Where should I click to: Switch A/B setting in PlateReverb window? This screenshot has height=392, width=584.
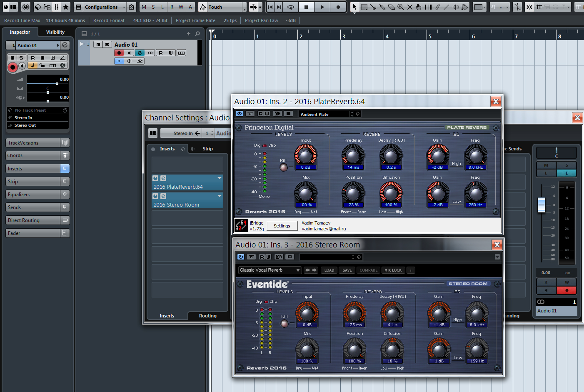(278, 114)
